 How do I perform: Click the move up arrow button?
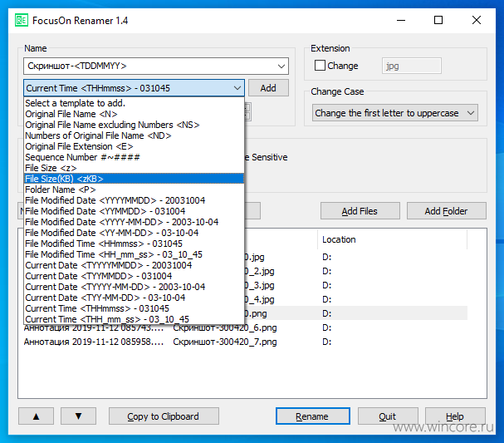pos(36,416)
